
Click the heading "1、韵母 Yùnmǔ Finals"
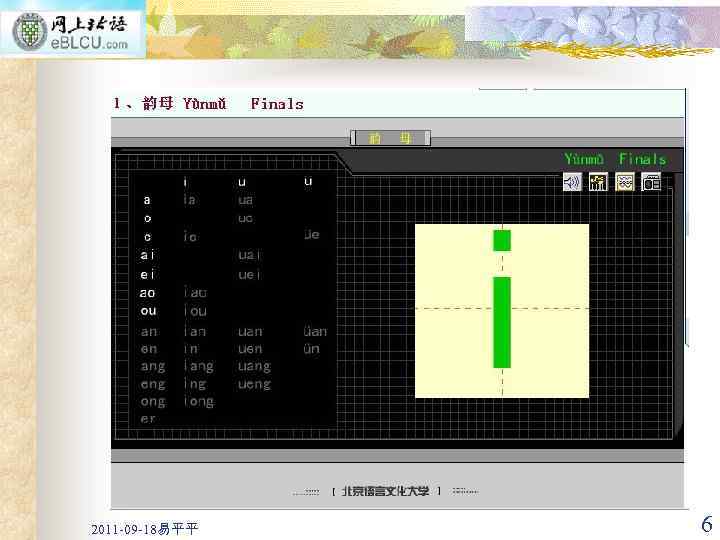point(208,104)
